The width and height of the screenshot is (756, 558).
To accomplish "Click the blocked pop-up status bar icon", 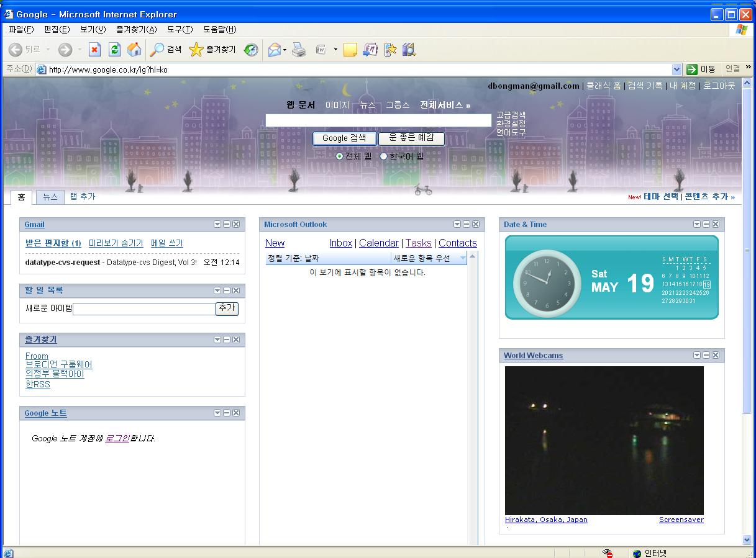I will (x=608, y=553).
